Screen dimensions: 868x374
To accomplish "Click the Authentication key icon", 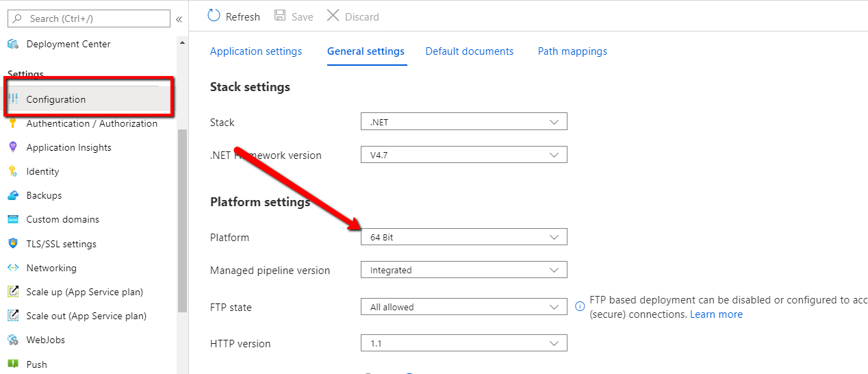I will 12,123.
